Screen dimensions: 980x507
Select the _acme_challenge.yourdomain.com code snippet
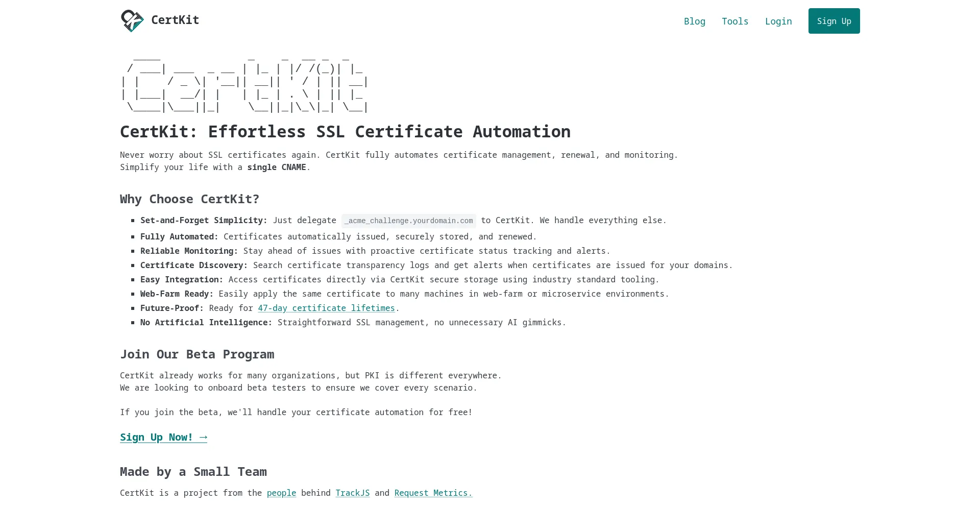pyautogui.click(x=408, y=221)
